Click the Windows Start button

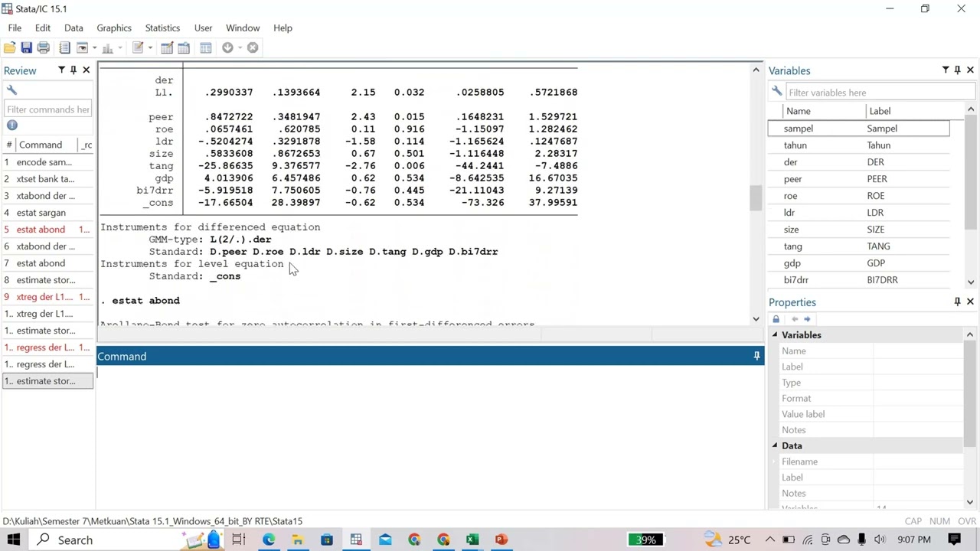[x=14, y=540]
